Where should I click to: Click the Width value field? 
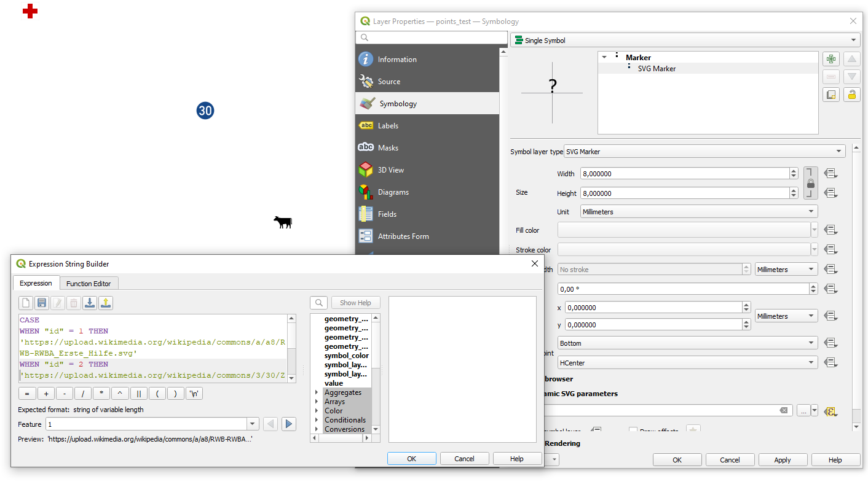(685, 174)
